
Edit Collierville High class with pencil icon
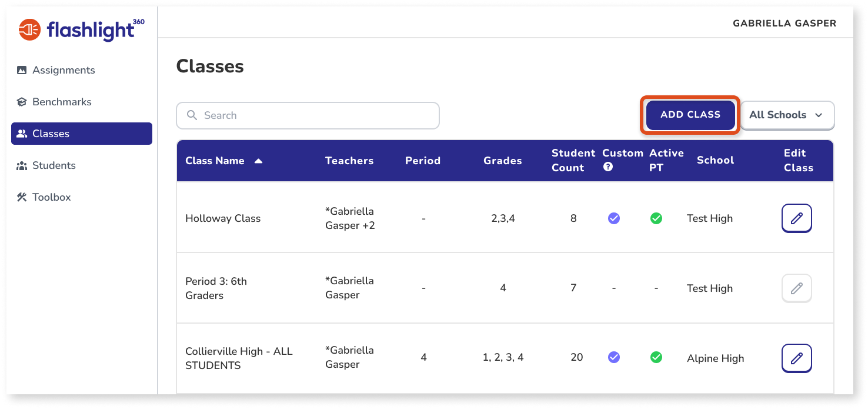point(796,358)
